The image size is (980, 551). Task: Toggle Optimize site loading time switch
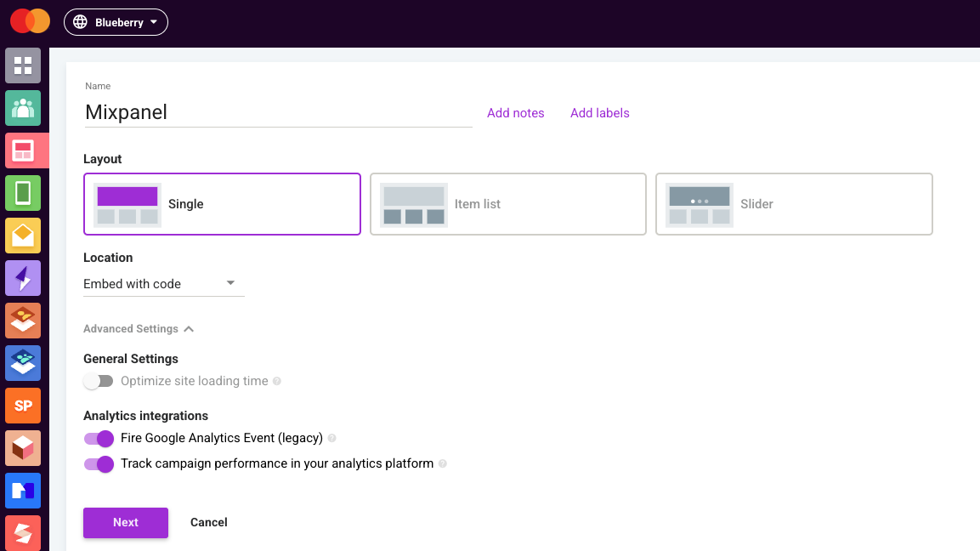99,381
